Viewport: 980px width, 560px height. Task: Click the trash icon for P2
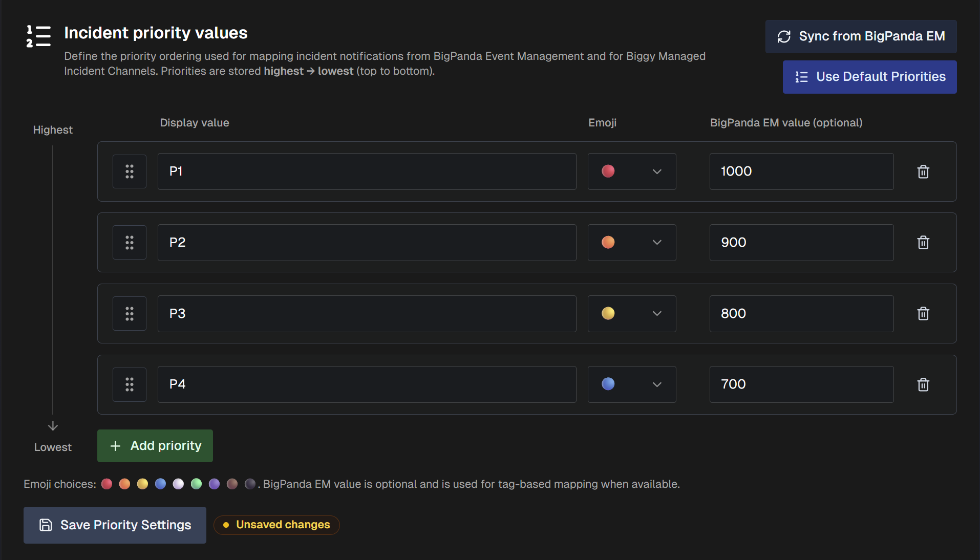(923, 242)
